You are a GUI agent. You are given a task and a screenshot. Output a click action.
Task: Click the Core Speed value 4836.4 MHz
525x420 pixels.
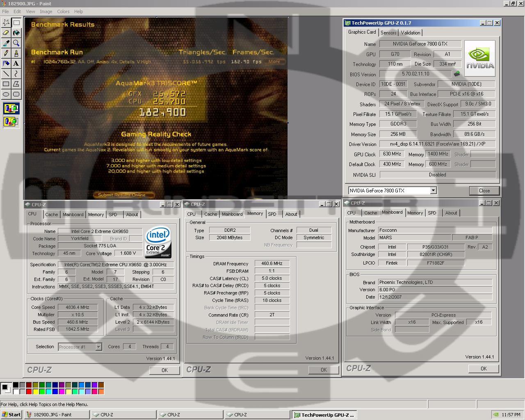78,307
